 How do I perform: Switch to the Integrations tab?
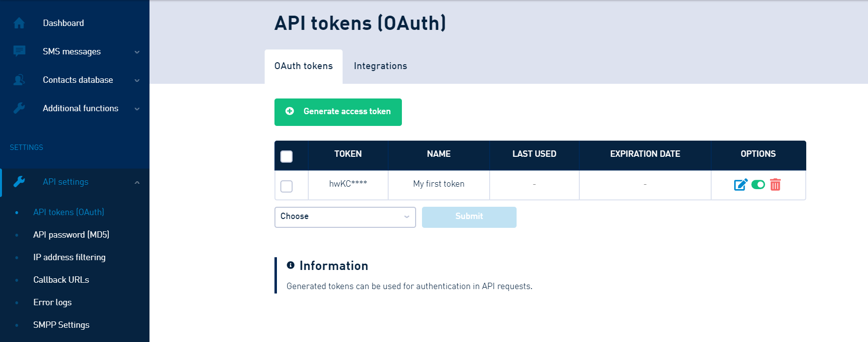[x=380, y=66]
